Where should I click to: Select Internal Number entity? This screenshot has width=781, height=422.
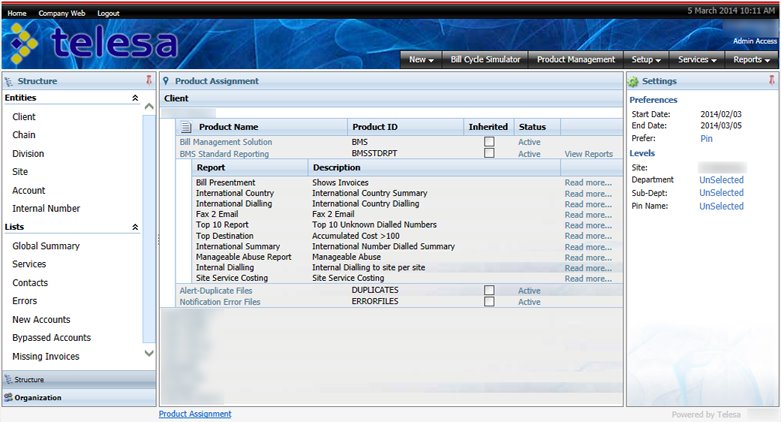46,208
